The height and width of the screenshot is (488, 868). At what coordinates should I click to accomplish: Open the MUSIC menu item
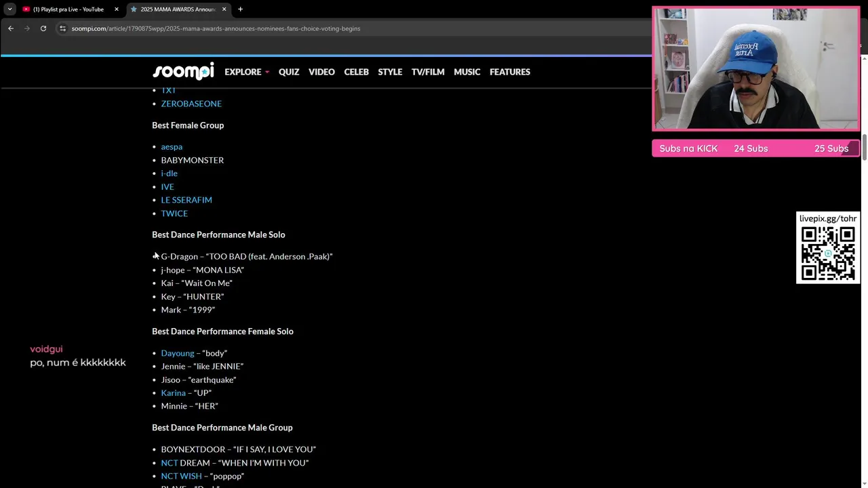[467, 72]
